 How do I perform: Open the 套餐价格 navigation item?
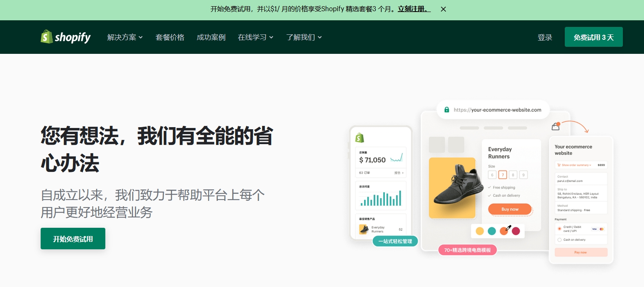(170, 37)
